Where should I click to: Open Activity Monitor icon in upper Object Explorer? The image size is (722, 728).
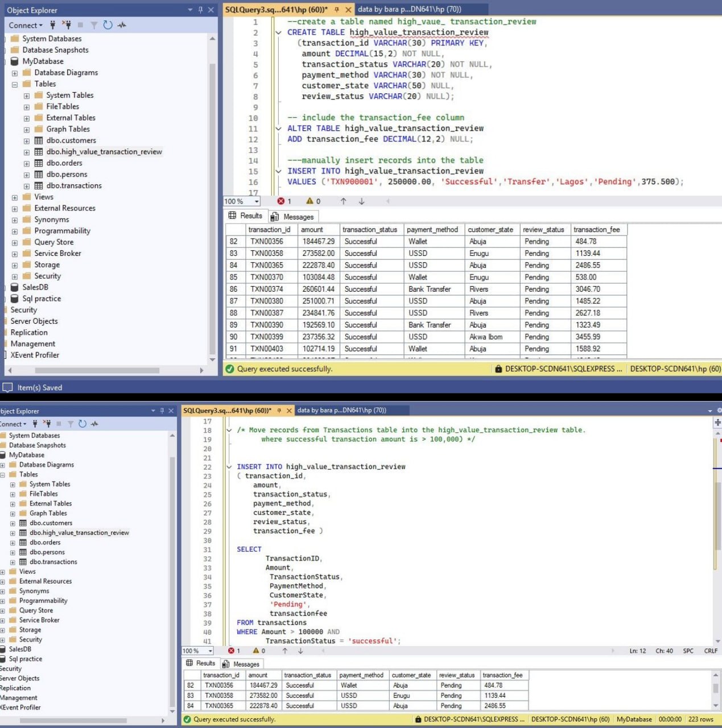[x=122, y=25]
